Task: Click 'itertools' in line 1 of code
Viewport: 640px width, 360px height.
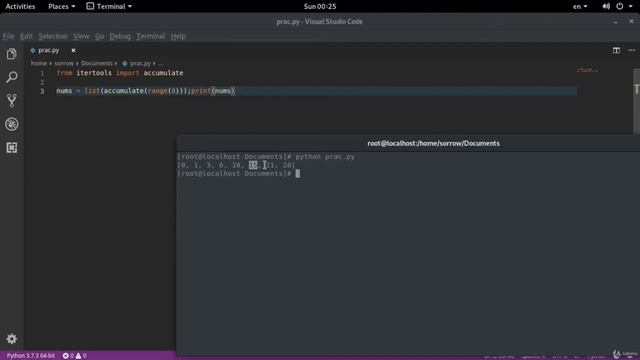Action: click(94, 73)
